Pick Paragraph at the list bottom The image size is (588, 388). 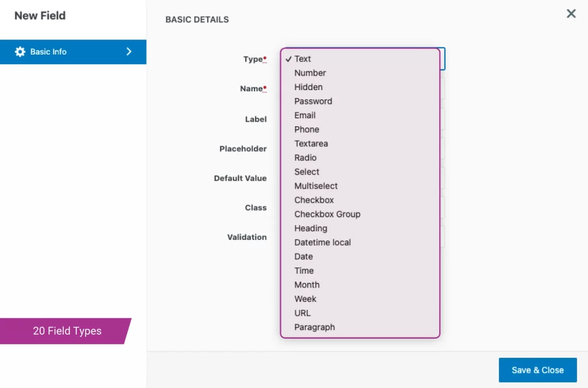tap(315, 327)
